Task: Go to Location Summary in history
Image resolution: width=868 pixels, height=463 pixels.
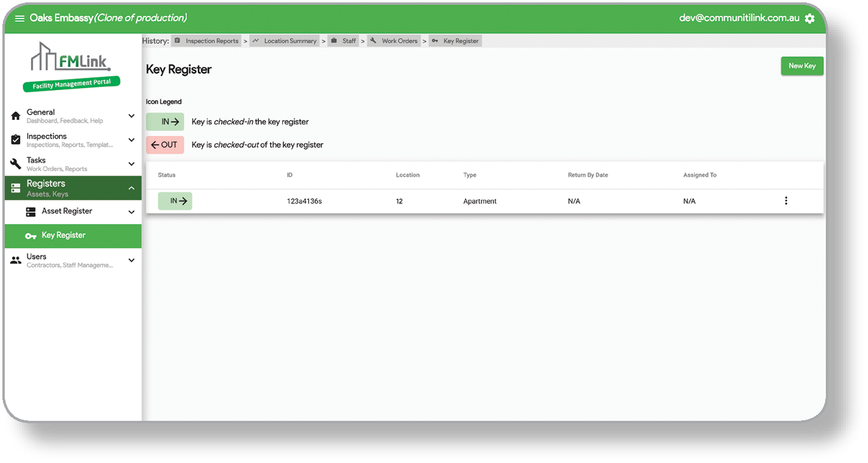Action: tap(284, 40)
